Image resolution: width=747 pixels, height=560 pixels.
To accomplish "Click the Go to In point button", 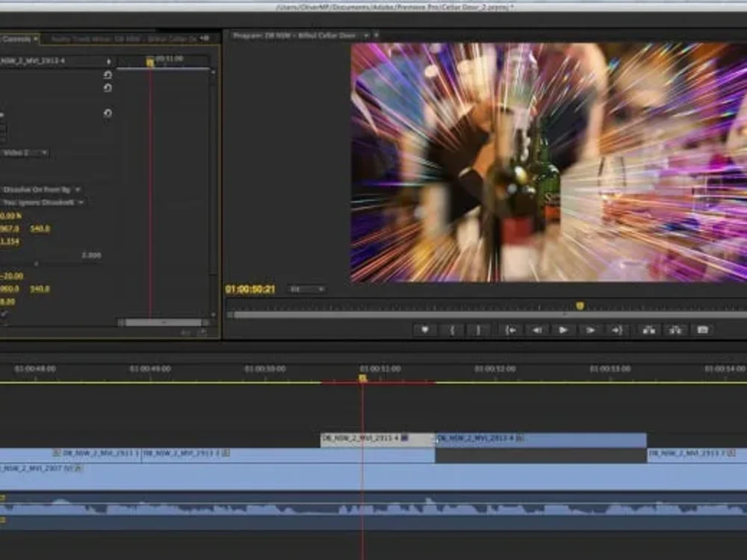I will click(510, 330).
